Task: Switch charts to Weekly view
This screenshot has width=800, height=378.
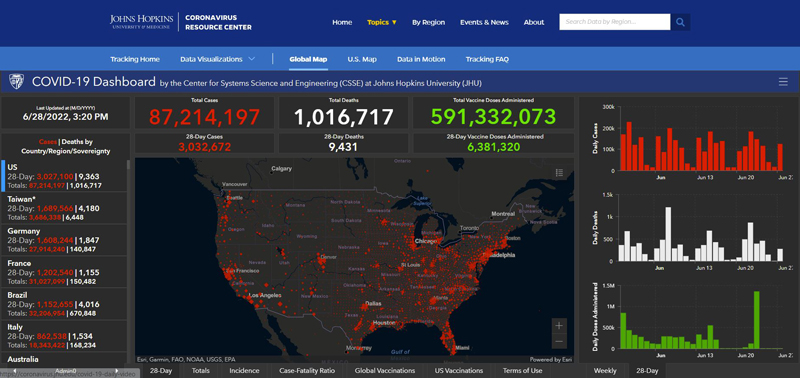Action: click(x=605, y=371)
